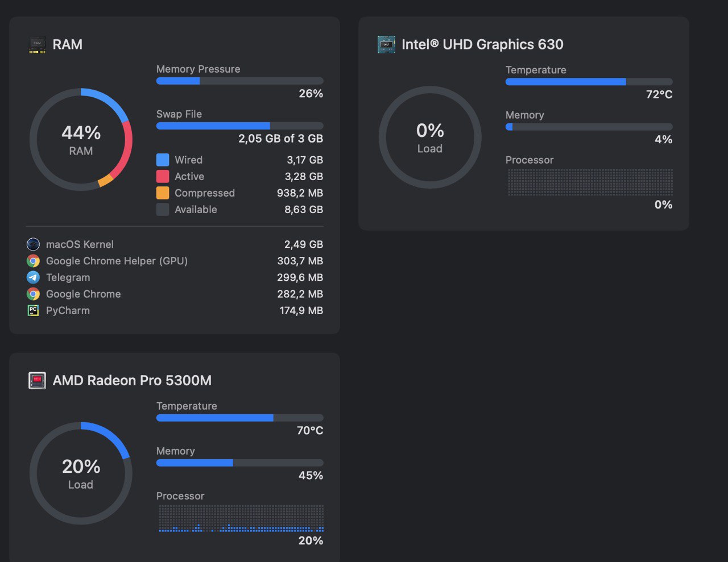
Task: Click the AMD Radeon Memory bar
Action: 239,463
